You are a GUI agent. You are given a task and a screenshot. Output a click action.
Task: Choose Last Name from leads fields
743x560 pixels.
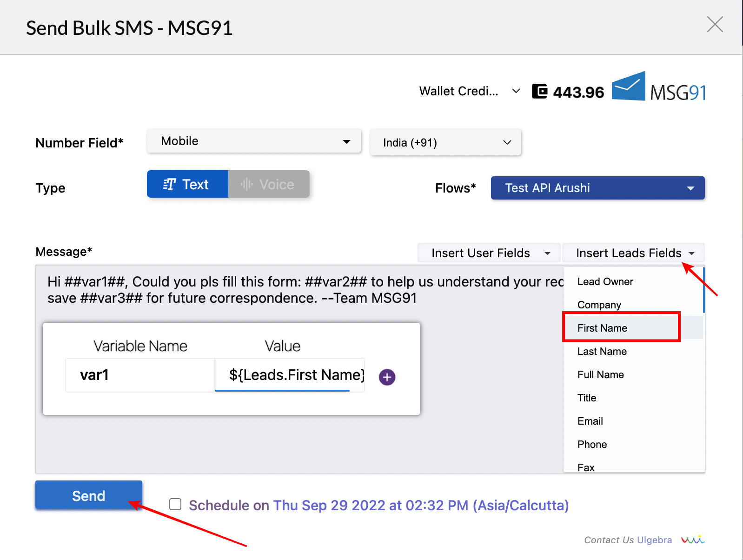click(633, 351)
